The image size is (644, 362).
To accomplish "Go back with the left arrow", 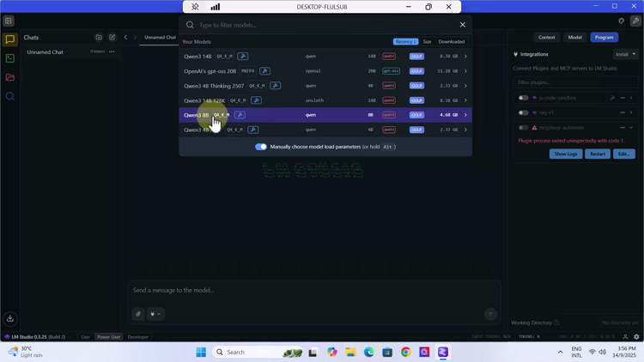I will coord(125,38).
